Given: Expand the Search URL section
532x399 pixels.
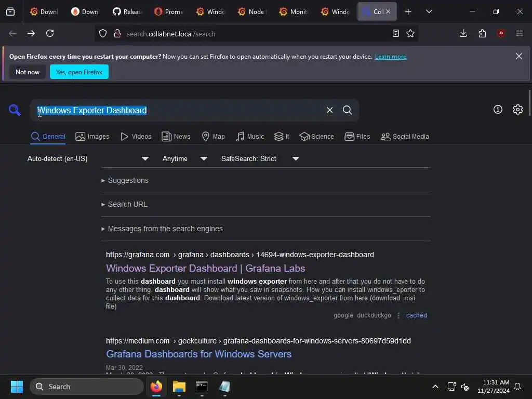Looking at the screenshot, I should tap(124, 204).
